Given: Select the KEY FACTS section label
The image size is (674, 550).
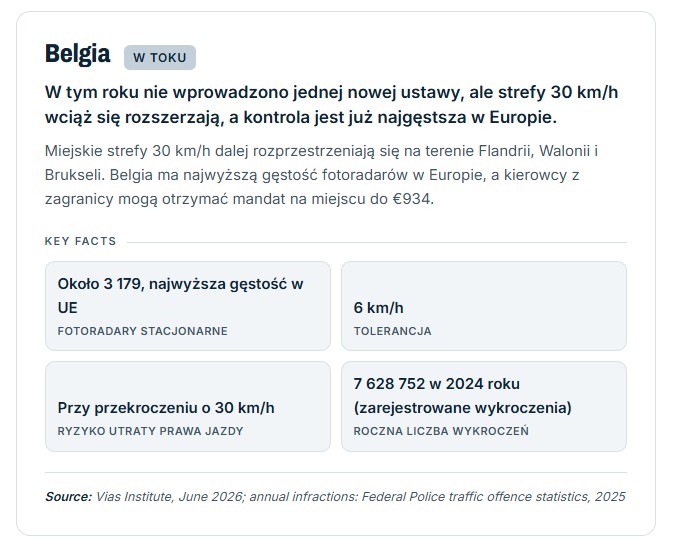Looking at the screenshot, I should pyautogui.click(x=80, y=241).
